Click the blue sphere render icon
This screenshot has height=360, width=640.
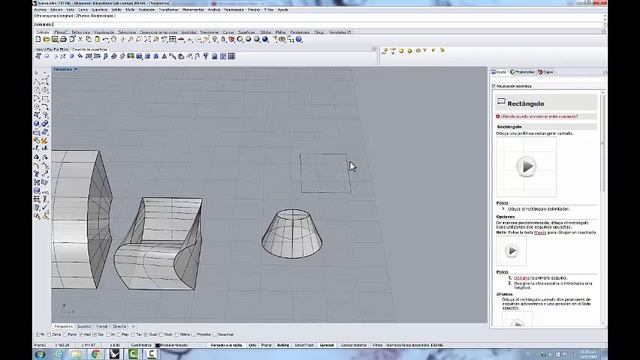click(265, 39)
